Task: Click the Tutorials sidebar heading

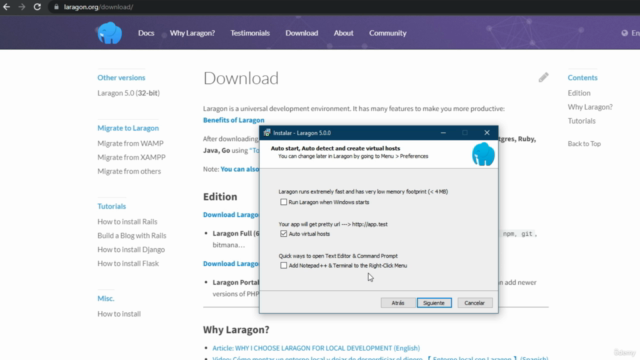Action: (111, 206)
